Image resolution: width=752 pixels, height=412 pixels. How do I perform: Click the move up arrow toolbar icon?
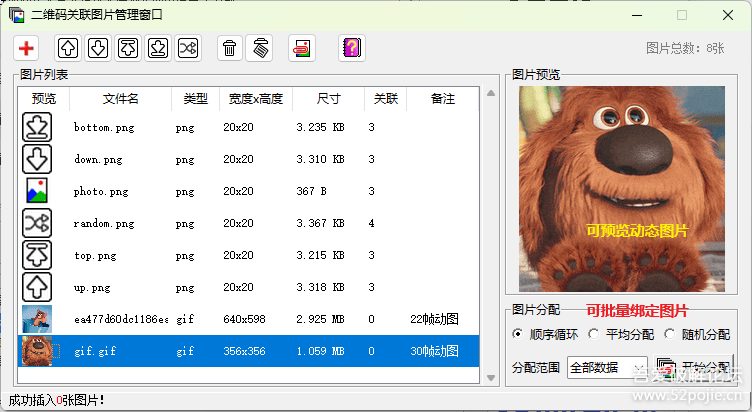click(68, 47)
